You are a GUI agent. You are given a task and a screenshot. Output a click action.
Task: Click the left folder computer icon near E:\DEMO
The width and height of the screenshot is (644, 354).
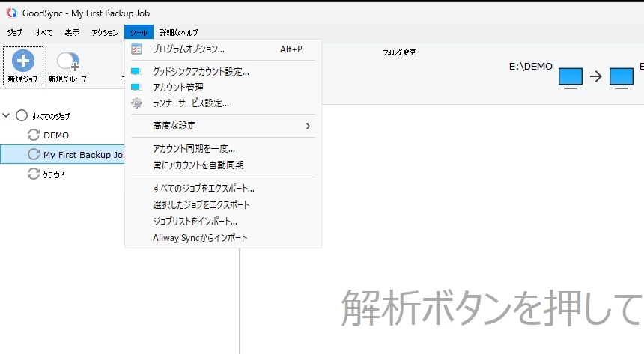(x=571, y=78)
